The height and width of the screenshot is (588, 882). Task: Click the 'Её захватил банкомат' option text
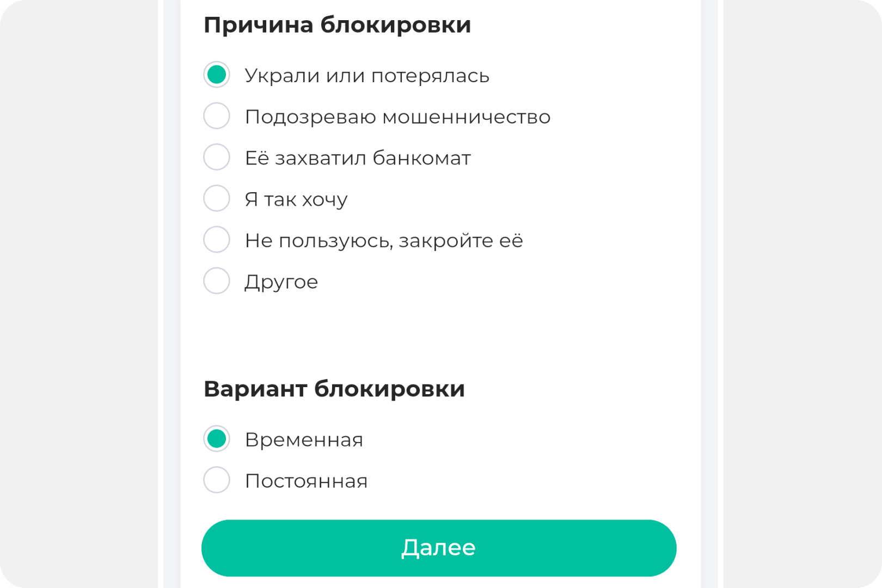coord(358,158)
